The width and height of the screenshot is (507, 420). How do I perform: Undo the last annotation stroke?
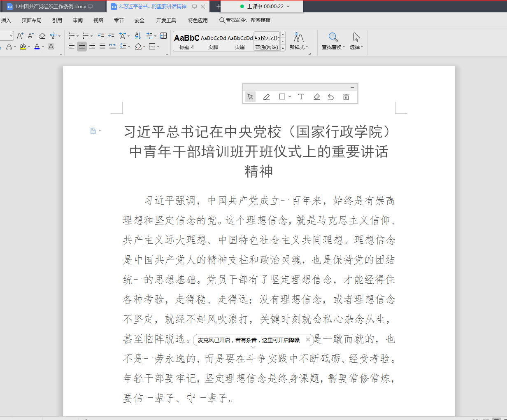coord(331,97)
